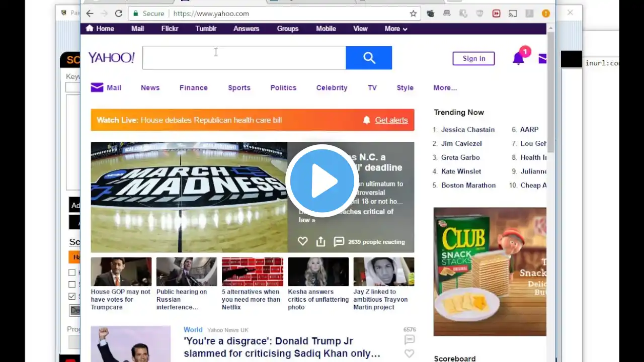Select the Celebrity section

click(332, 87)
